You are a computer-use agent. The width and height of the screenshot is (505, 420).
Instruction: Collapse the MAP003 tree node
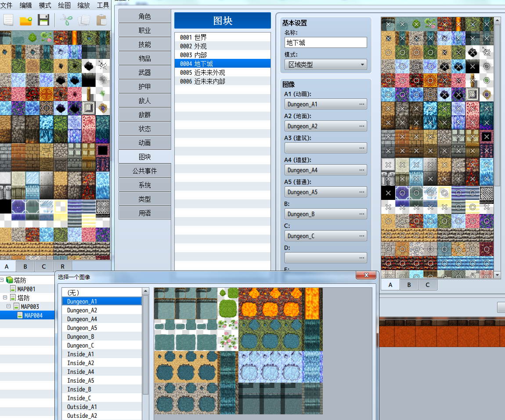coord(9,306)
